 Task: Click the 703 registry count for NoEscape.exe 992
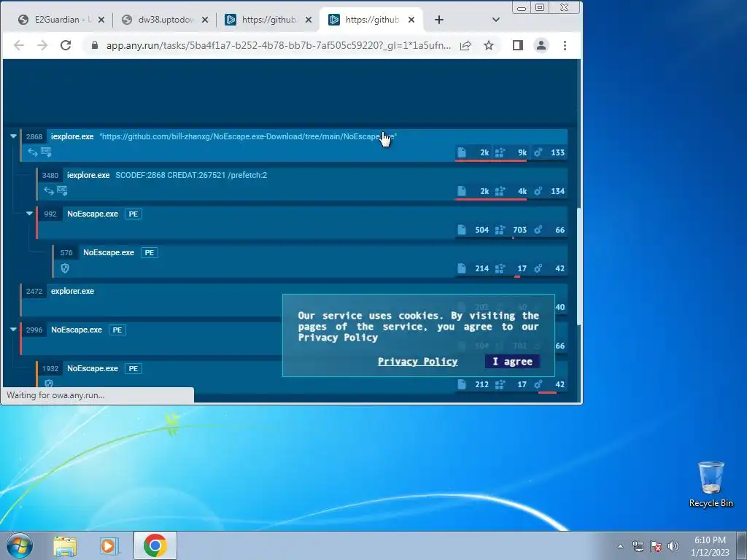(519, 230)
